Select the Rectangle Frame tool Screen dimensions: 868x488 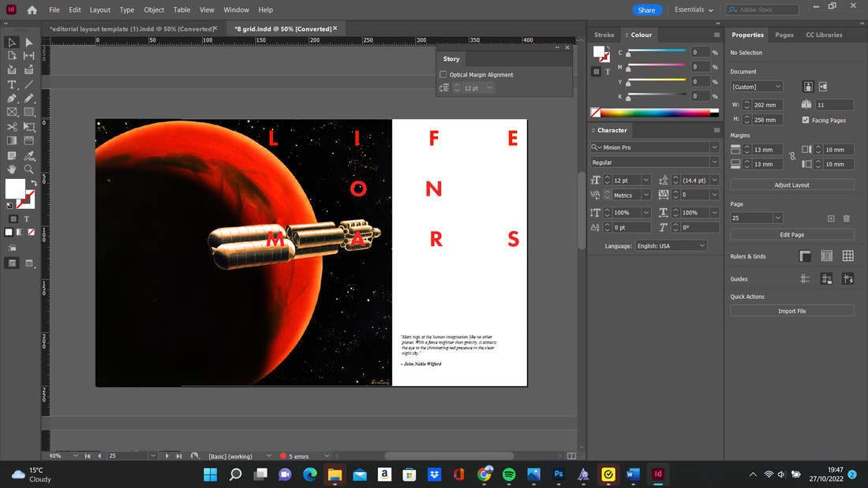click(x=12, y=112)
